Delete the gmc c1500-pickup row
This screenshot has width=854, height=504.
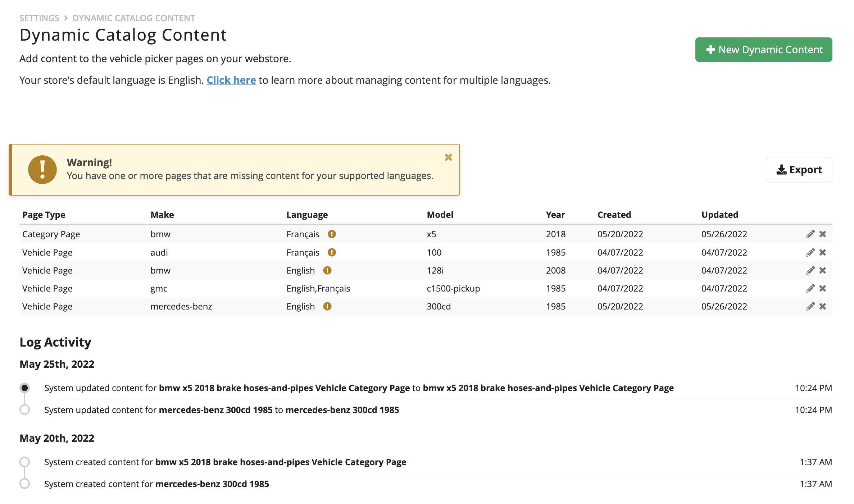[x=823, y=288]
